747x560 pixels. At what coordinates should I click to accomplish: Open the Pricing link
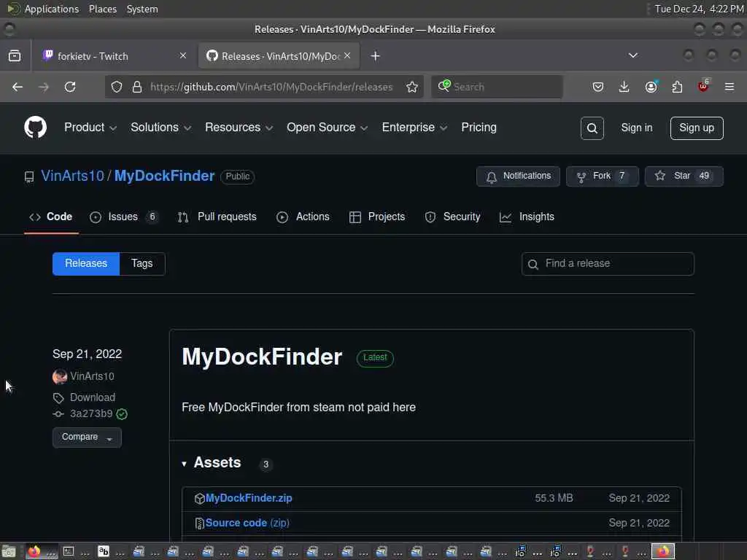(x=479, y=128)
